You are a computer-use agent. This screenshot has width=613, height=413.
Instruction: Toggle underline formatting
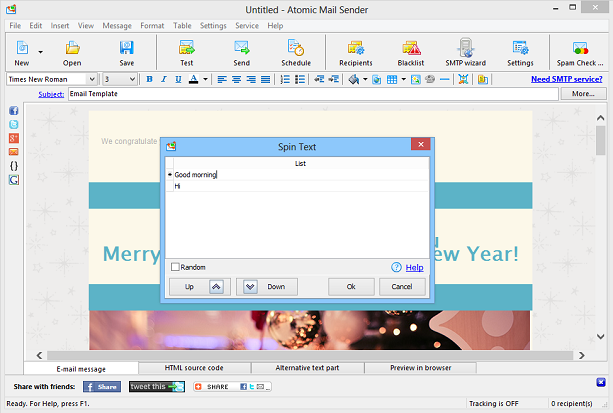click(178, 79)
